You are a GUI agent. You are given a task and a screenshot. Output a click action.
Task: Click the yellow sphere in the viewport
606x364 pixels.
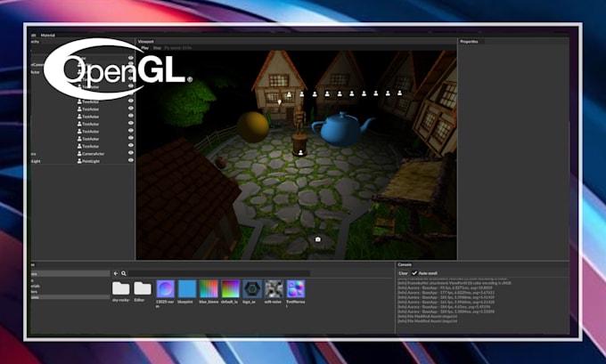pyautogui.click(x=253, y=127)
